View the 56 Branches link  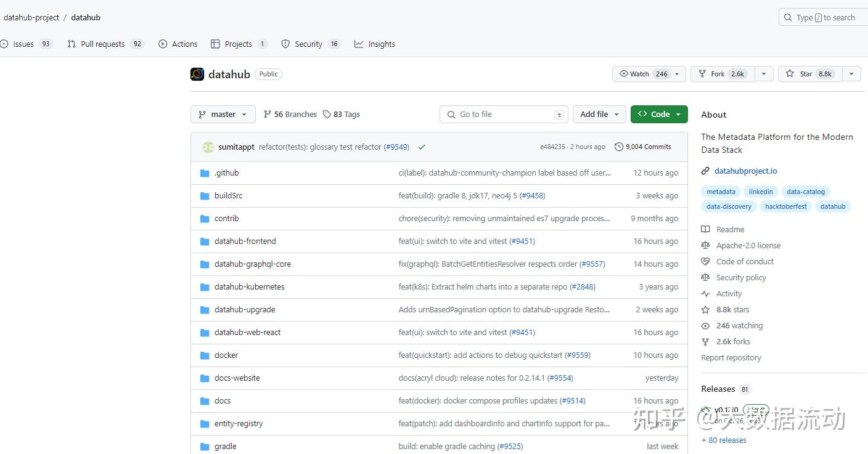tap(290, 115)
